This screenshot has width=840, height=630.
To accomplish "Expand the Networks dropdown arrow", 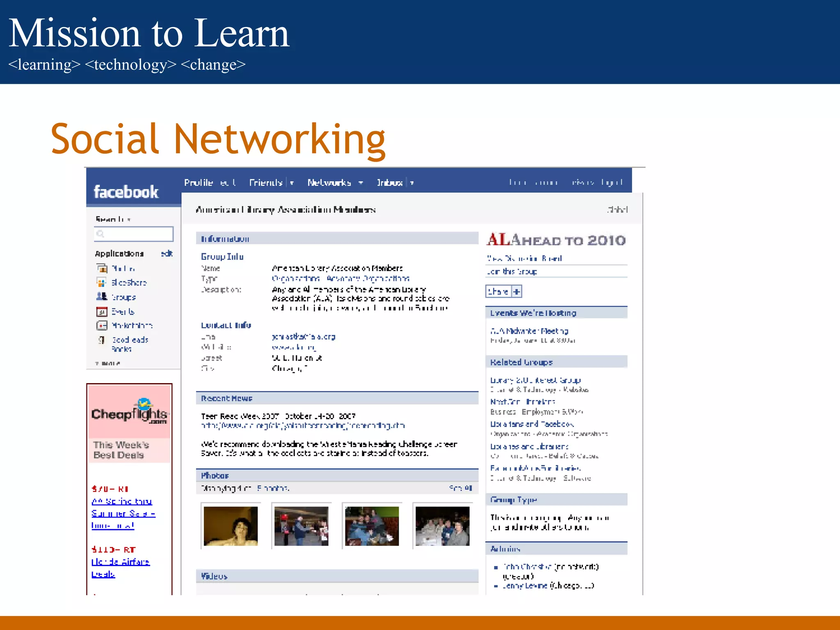I will pyautogui.click(x=361, y=183).
